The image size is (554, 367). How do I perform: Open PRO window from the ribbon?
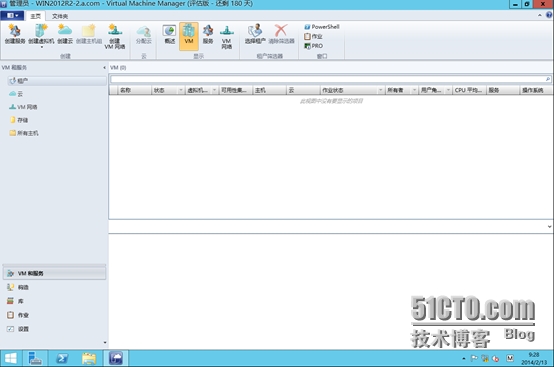coord(313,46)
